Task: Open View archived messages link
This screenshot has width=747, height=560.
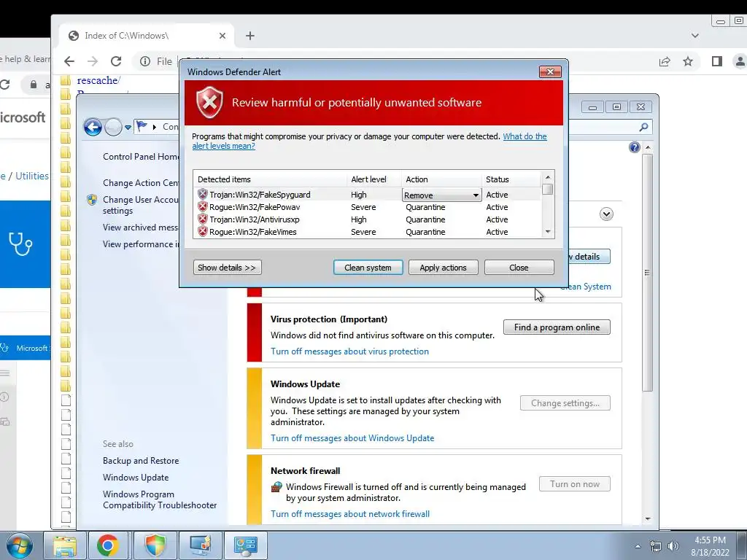Action: click(141, 227)
